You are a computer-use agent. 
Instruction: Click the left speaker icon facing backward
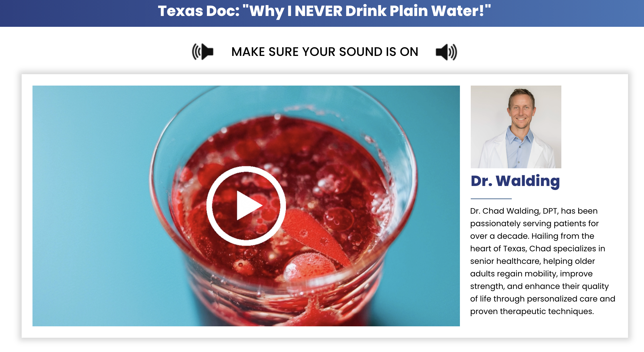pos(203,52)
